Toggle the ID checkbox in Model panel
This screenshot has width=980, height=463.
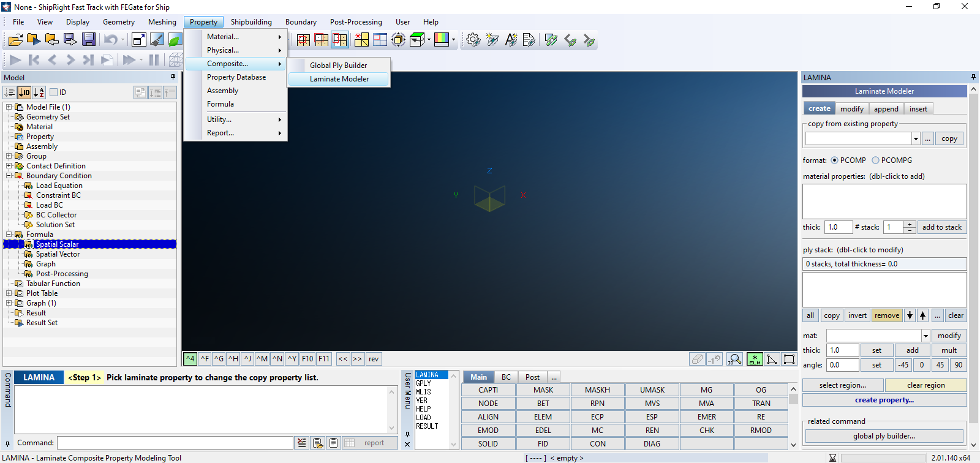(54, 92)
